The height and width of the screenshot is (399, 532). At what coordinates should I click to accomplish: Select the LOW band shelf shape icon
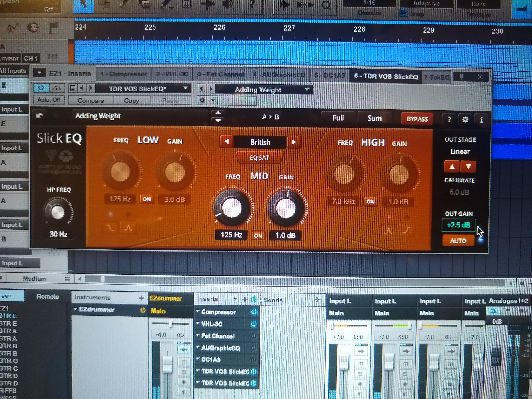coord(111,228)
